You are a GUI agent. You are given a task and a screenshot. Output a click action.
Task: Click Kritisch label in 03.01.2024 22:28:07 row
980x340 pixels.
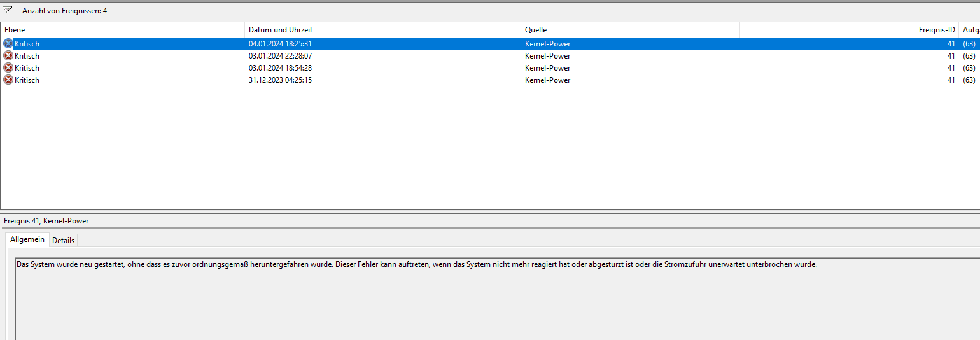pyautogui.click(x=27, y=56)
